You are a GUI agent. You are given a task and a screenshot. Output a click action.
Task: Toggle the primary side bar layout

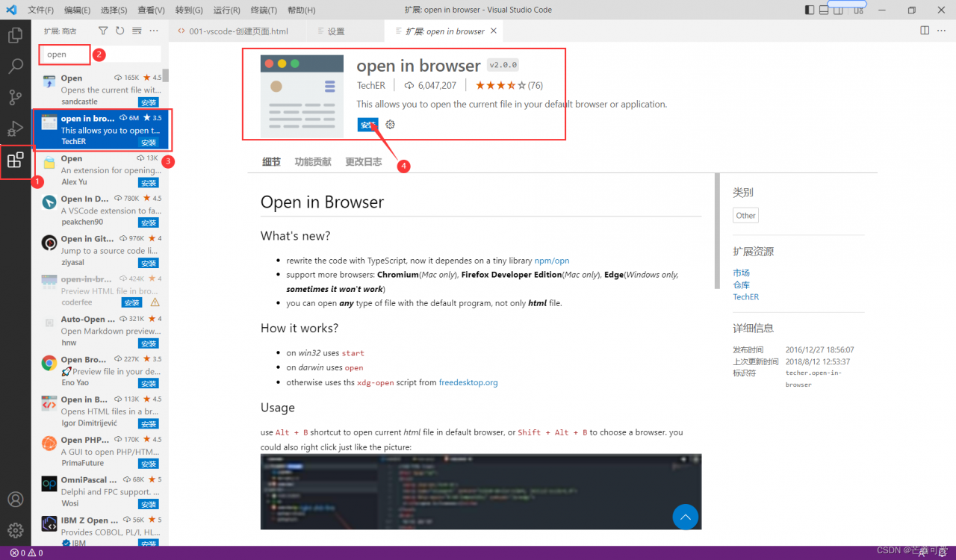[x=810, y=10]
